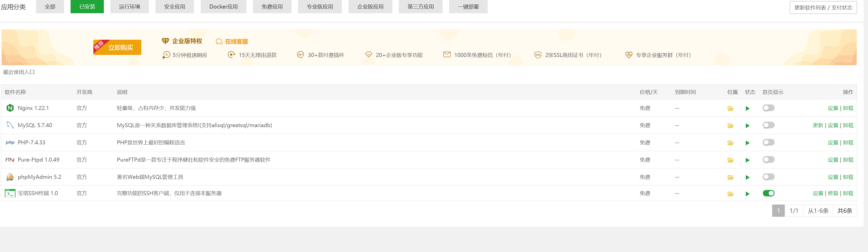Switch to the 免费应用 tab
Image resolution: width=868 pixels, height=252 pixels.
[x=272, y=6]
